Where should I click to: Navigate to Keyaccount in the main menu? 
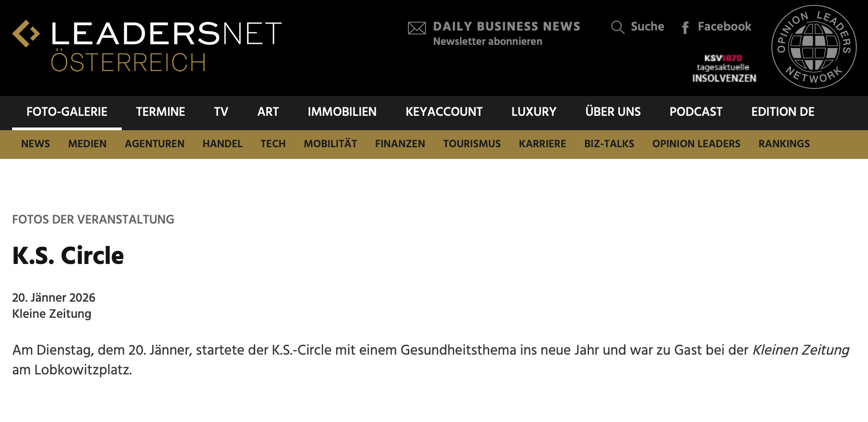(x=444, y=112)
